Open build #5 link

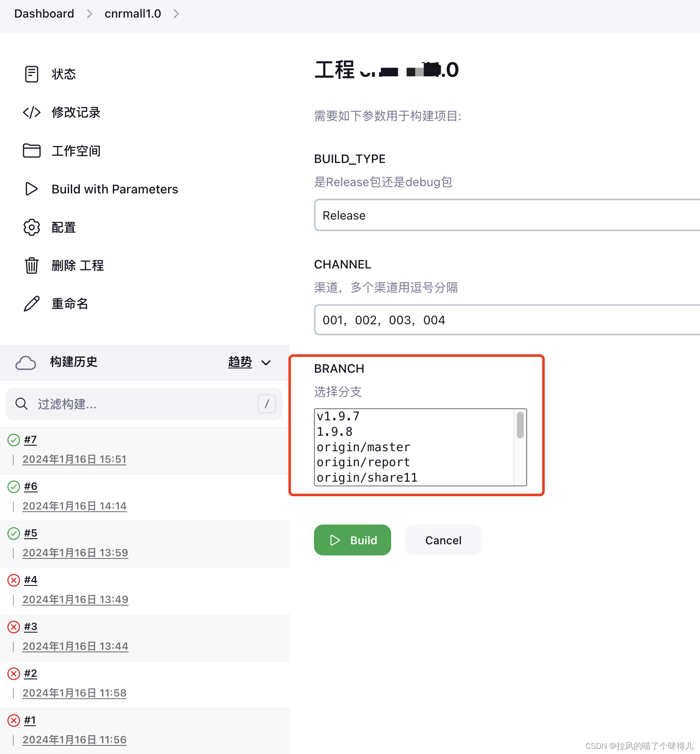point(30,533)
